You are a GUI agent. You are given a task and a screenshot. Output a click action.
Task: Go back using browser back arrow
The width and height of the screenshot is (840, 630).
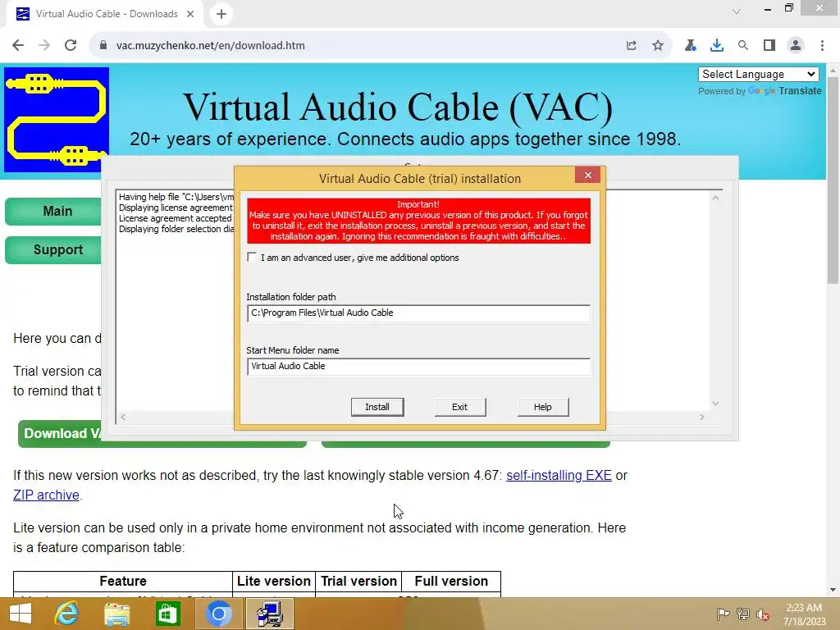(18, 46)
